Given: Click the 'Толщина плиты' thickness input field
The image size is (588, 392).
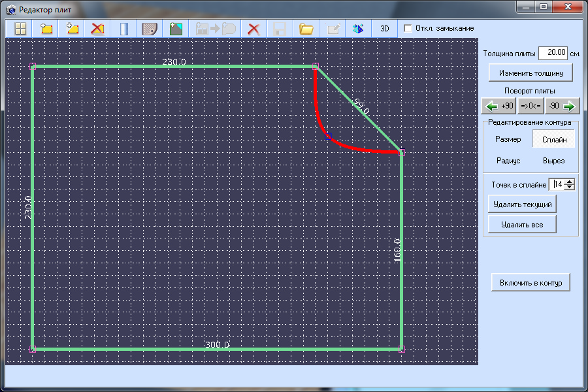Looking at the screenshot, I should 553,53.
